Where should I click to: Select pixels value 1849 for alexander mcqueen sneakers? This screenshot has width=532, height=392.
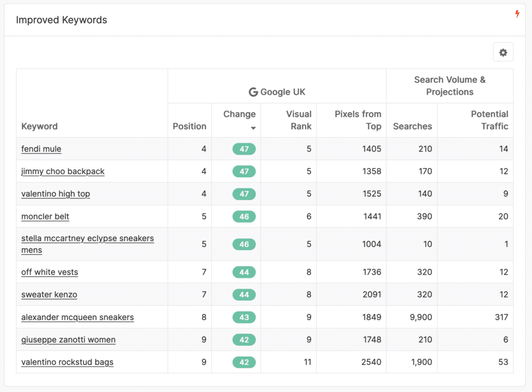(372, 317)
